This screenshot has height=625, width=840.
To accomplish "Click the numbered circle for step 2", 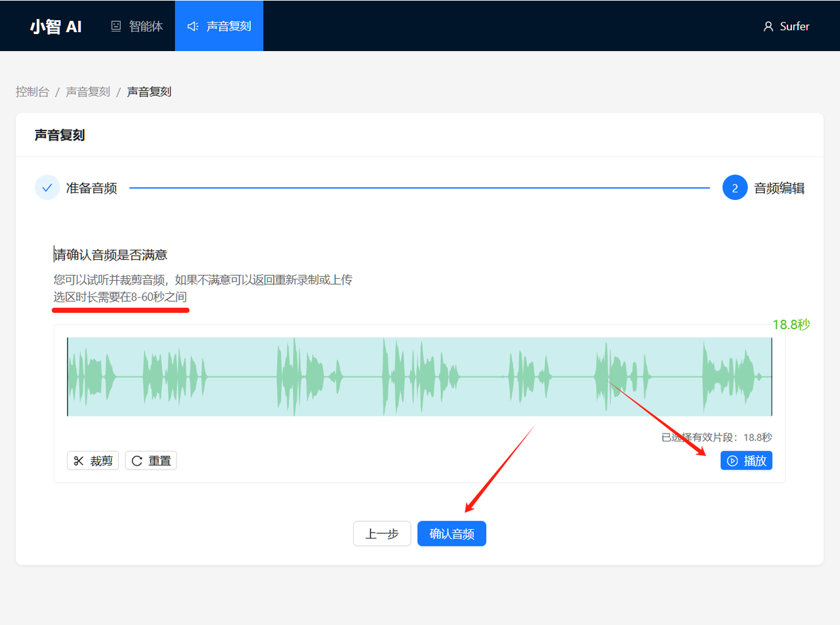I will [x=734, y=187].
